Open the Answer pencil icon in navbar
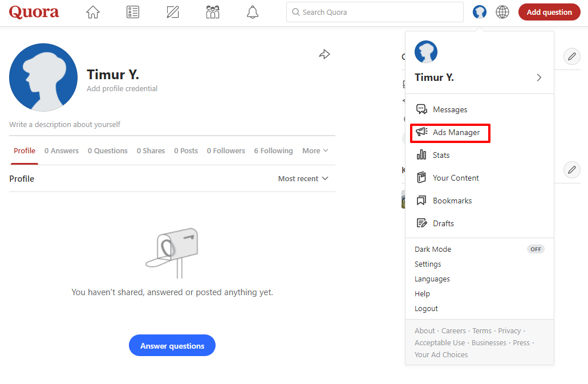 pos(173,12)
